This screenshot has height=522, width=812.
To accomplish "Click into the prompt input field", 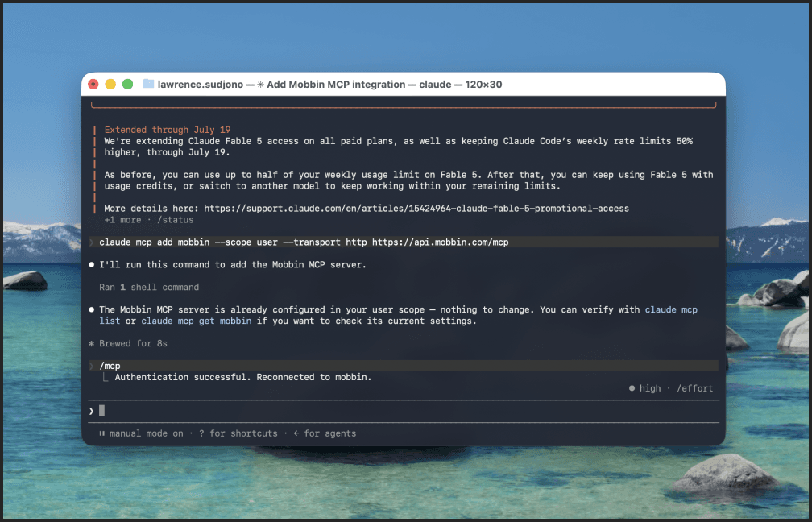I will [x=404, y=411].
